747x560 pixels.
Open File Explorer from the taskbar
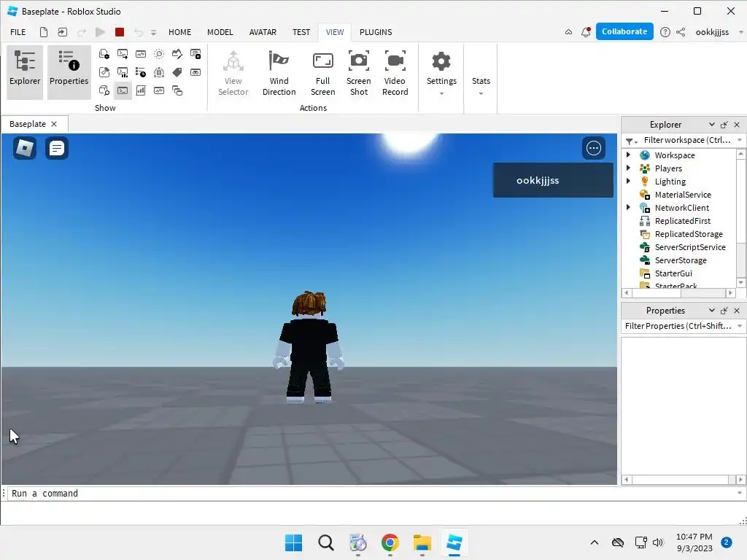point(422,542)
